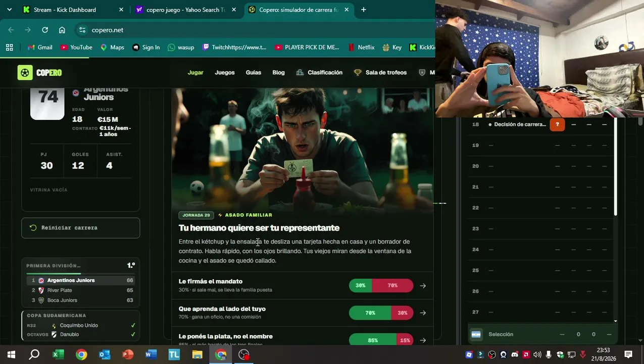Viewport: 644px width, 364px height.
Task: Go to browser home page
Action: (x=62, y=30)
